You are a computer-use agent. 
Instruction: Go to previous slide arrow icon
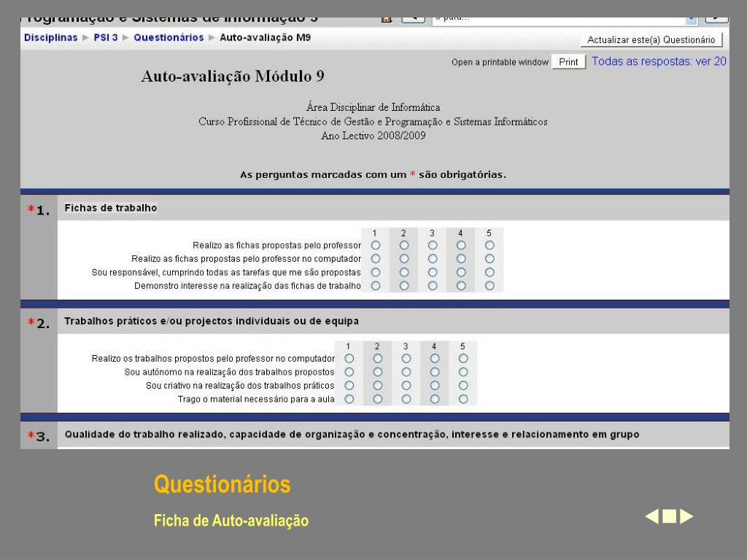(x=651, y=516)
